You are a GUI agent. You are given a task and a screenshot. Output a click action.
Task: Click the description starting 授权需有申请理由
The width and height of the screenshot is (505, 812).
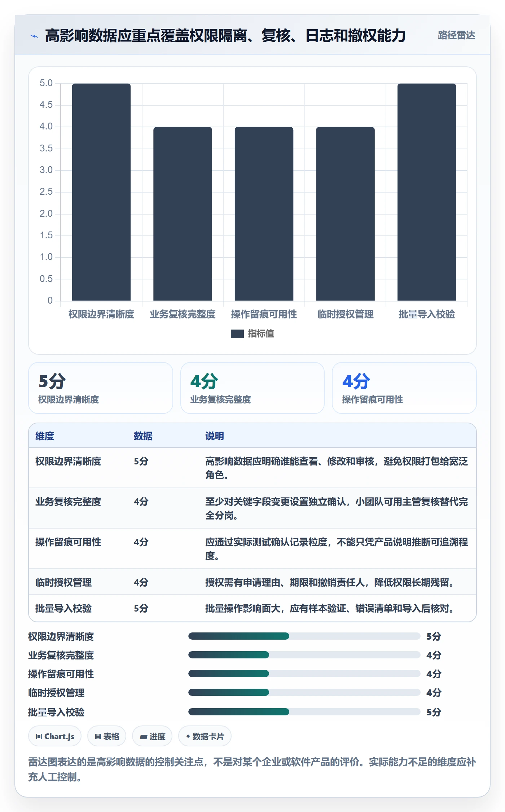(330, 582)
